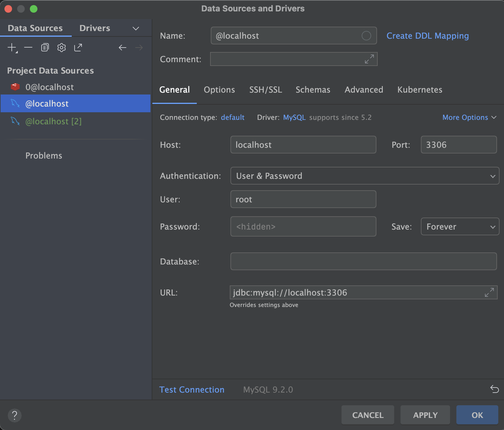Screen dimensions: 504x430
Task: Focus the Comment input field
Action: coord(294,59)
